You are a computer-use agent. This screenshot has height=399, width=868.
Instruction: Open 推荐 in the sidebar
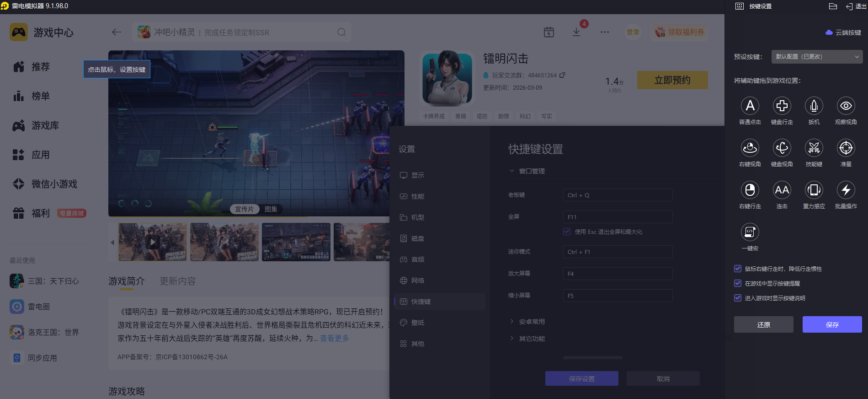point(31,67)
